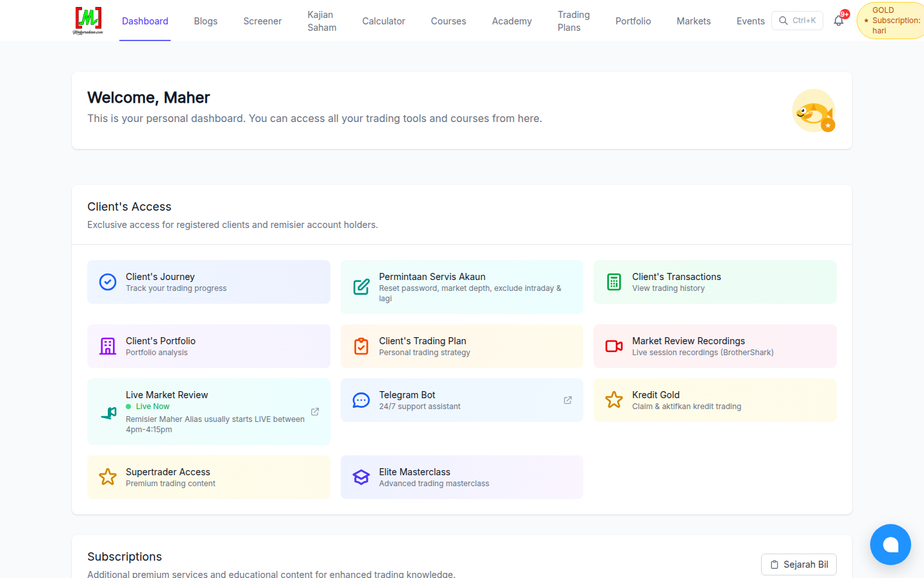Viewport: 924px width, 578px height.
Task: Click the Ctrl+K search field
Action: (797, 21)
